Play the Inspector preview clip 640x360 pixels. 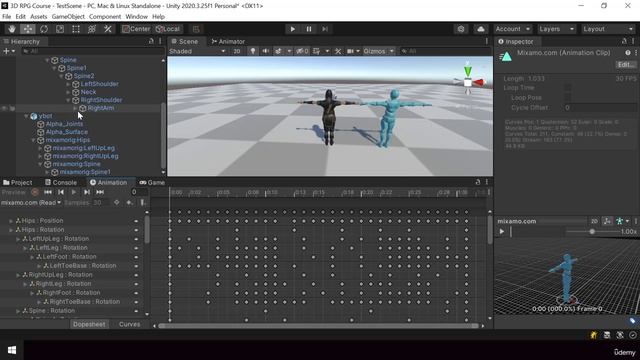[502, 231]
